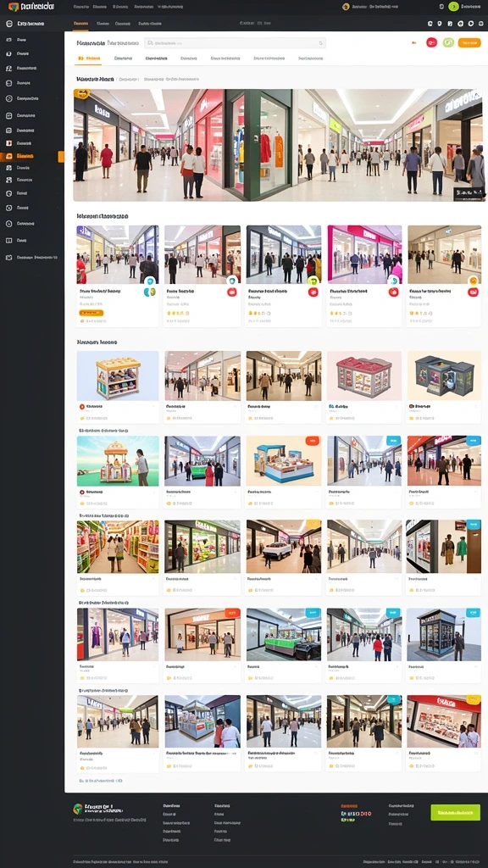Select the orange highlighted item in the left sidebar

coord(33,157)
